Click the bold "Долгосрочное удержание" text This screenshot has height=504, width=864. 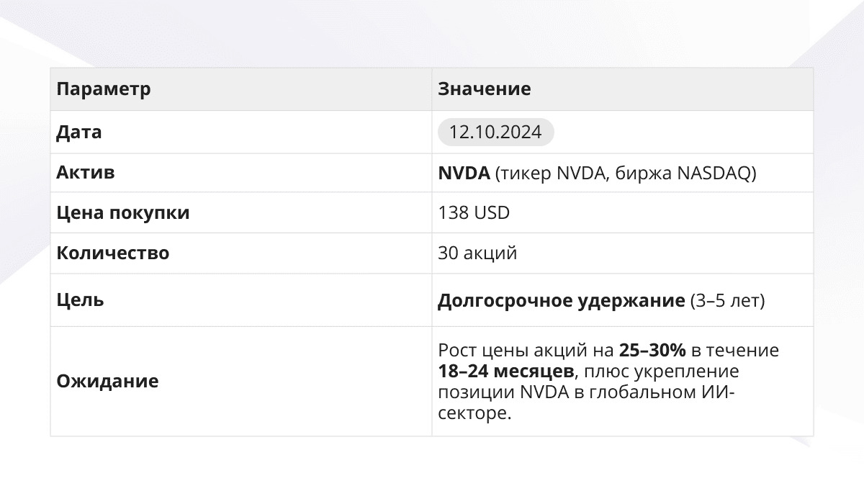pos(561,300)
